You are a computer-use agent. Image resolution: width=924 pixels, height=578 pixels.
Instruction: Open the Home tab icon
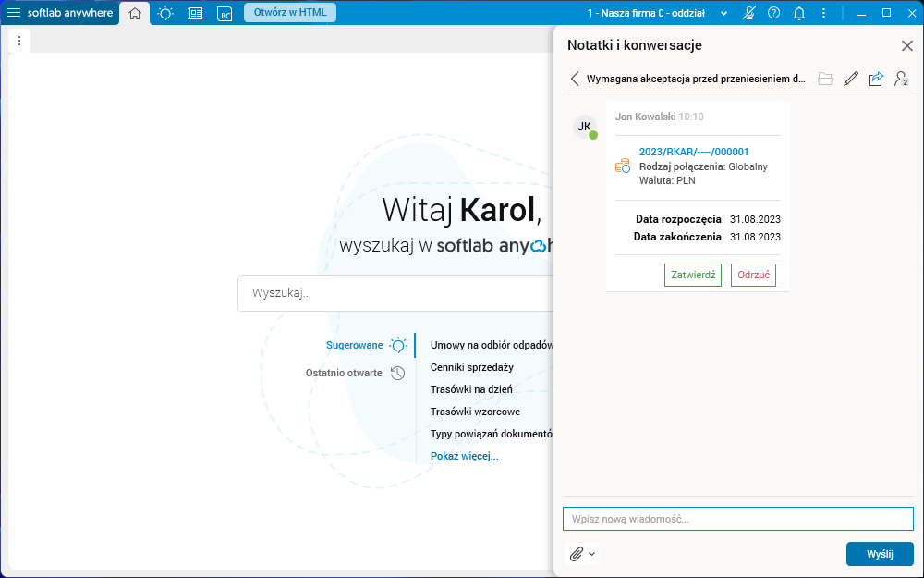coord(134,13)
